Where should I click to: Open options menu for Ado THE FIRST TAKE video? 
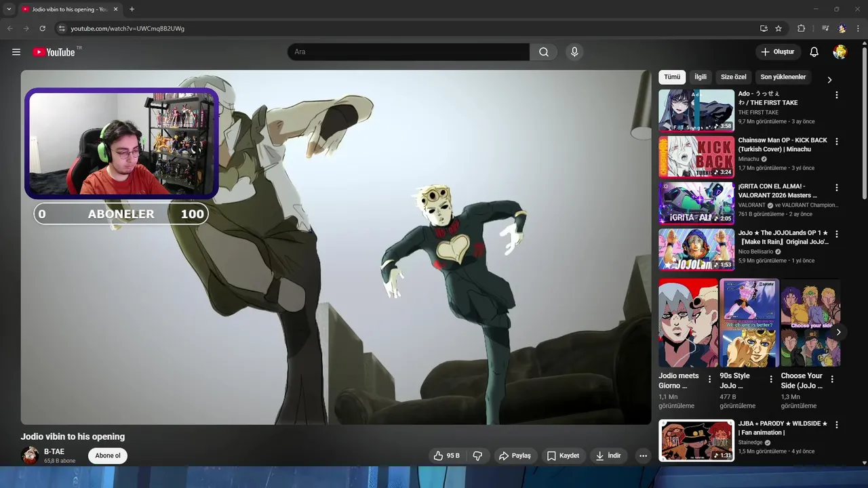point(836,95)
